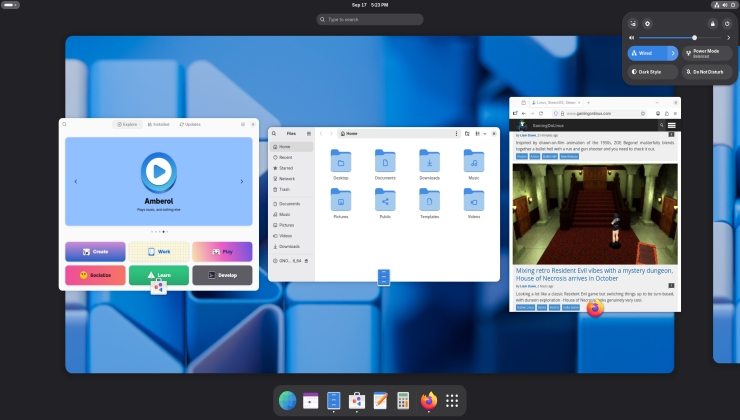Switch to the Installed tab in Software
The height and width of the screenshot is (420, 740).
tap(158, 124)
